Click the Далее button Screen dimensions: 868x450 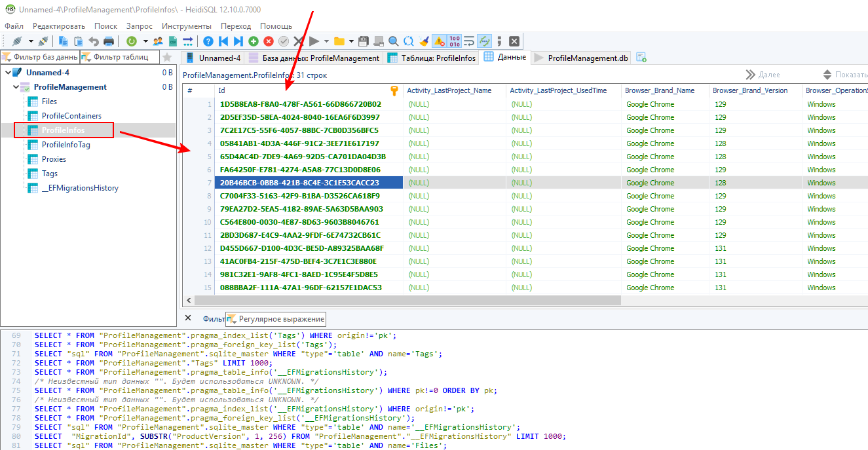pos(763,75)
